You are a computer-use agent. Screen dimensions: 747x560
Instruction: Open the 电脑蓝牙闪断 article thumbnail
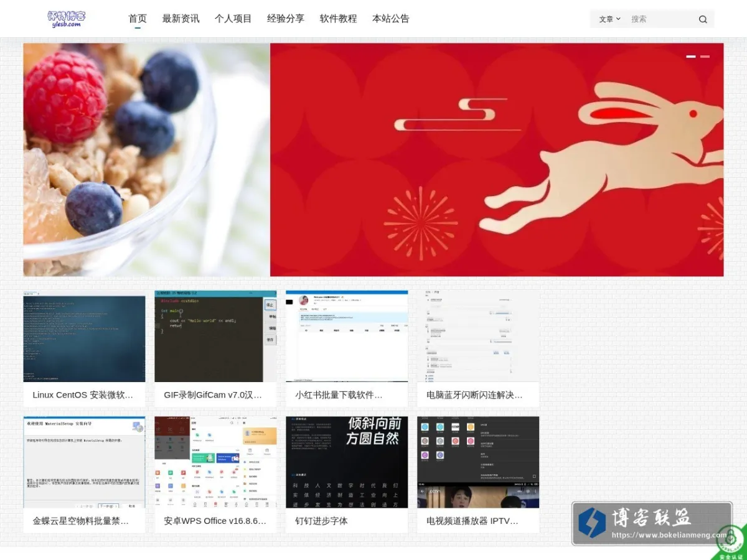click(478, 336)
